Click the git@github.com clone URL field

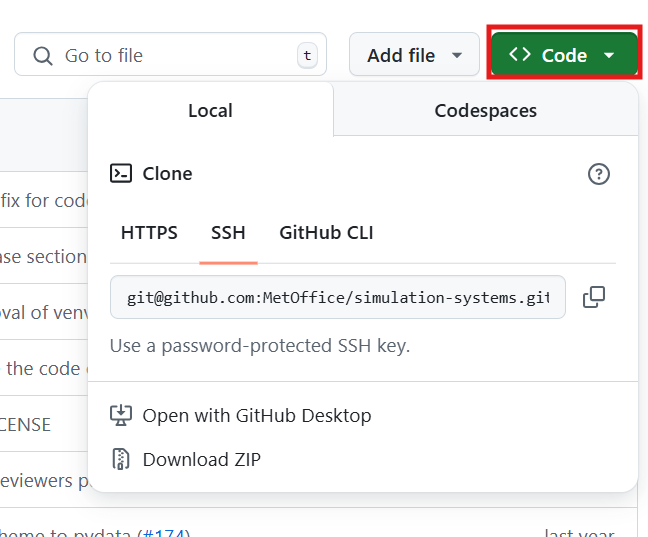337,298
